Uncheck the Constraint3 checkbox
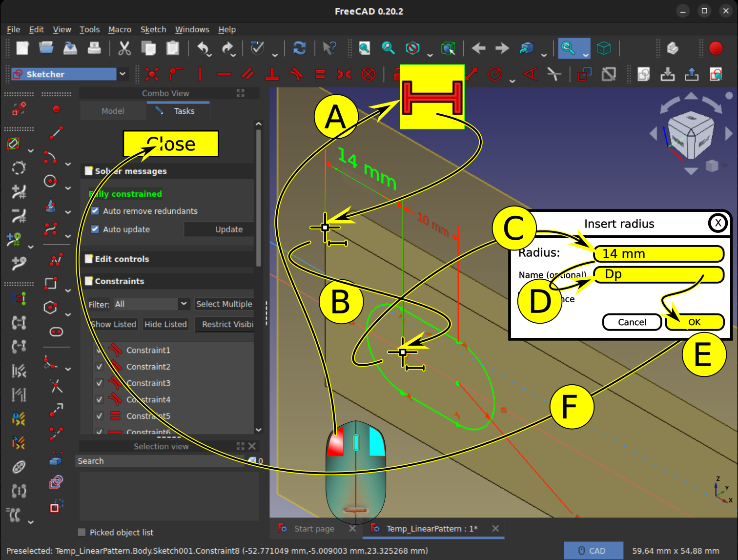738x560 pixels. (x=100, y=383)
